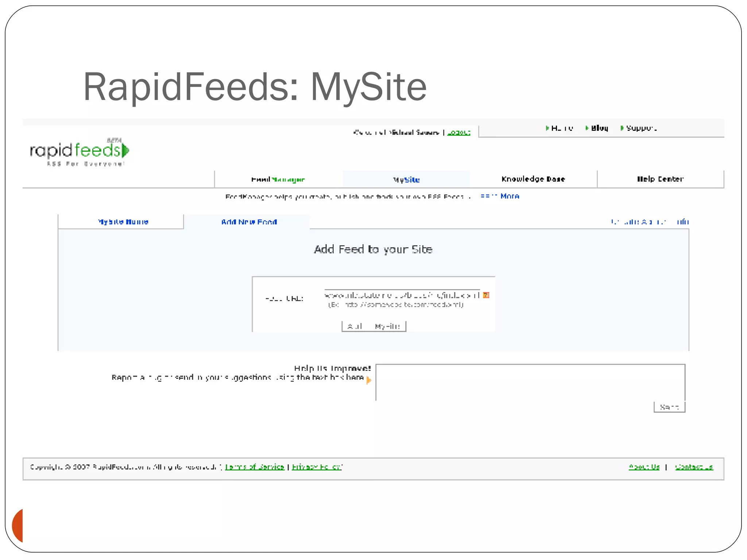This screenshot has height=560, width=747.
Task: Open the About Us footer link
Action: pyautogui.click(x=644, y=467)
